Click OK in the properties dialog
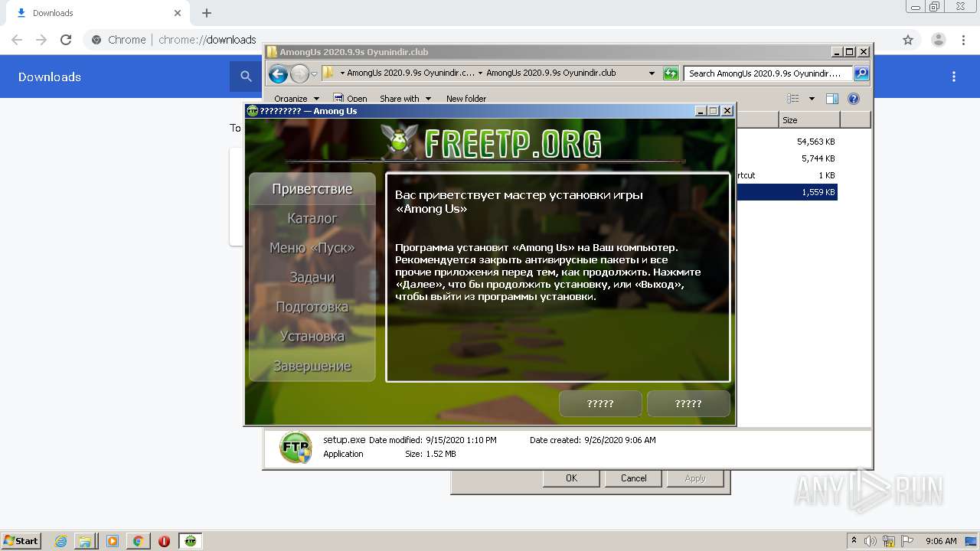This screenshot has height=551, width=980. pyautogui.click(x=571, y=478)
